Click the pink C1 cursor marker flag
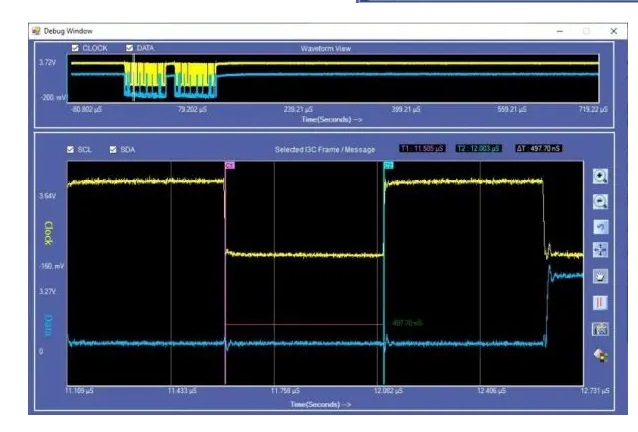 tap(230, 165)
